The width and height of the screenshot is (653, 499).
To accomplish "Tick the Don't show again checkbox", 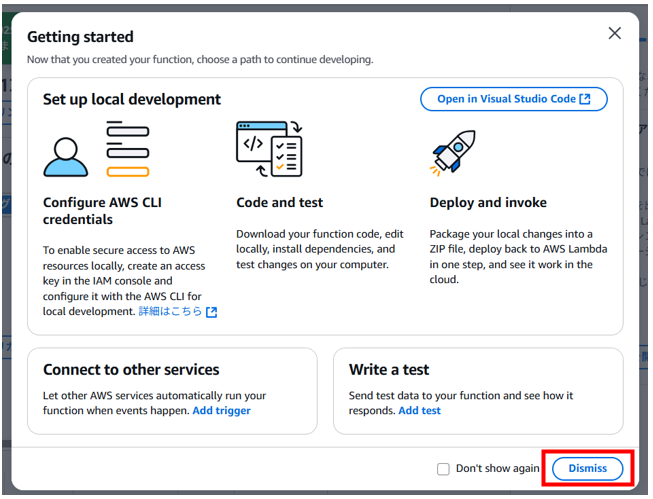I will tap(443, 469).
